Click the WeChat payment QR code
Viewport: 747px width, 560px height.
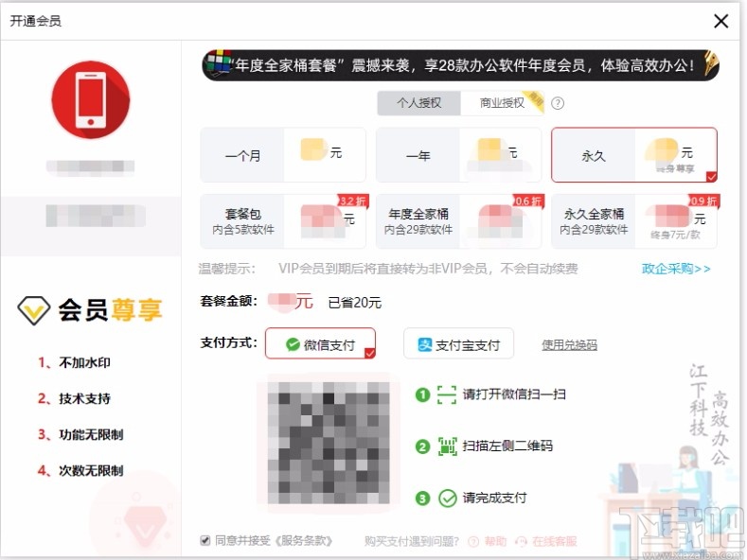pos(329,443)
